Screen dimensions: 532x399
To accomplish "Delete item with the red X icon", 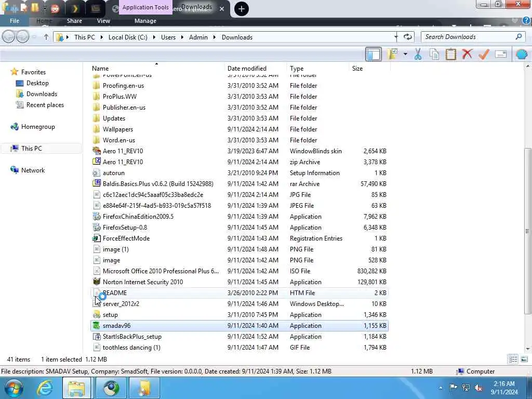I will tap(467, 54).
